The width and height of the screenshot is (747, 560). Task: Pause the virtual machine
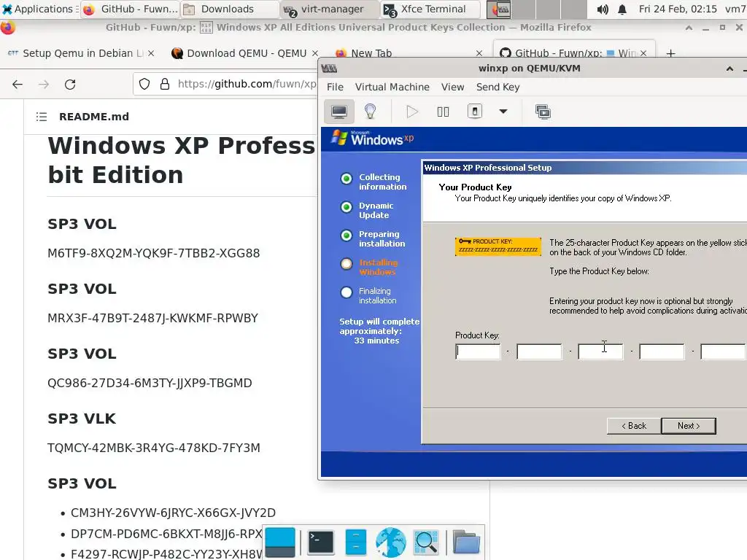pyautogui.click(x=443, y=112)
